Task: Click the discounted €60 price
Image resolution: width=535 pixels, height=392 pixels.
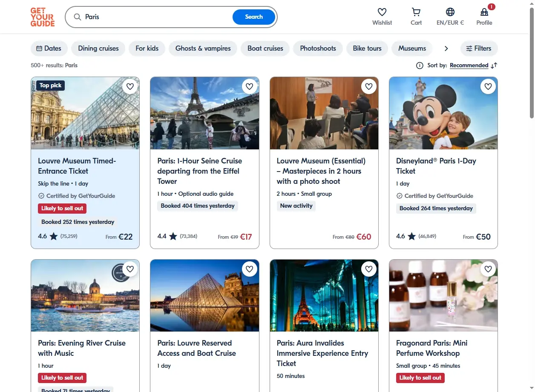Action: [x=364, y=237]
